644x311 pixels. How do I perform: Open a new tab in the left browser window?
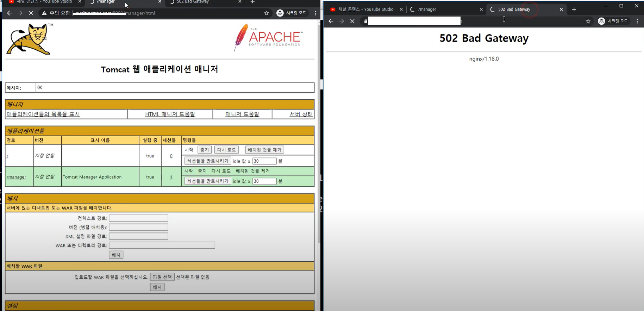tap(252, 2)
